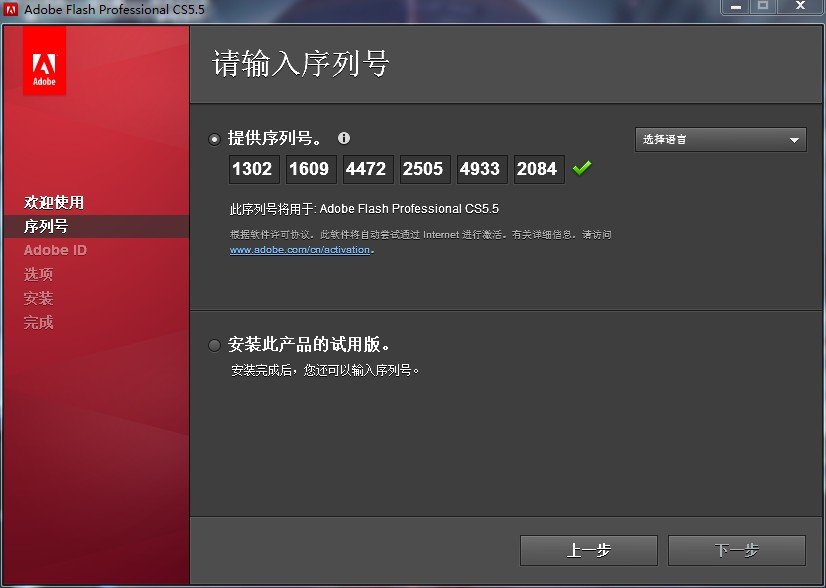Image resolution: width=826 pixels, height=588 pixels.
Task: Click the first serial field showing 1302
Action: [253, 169]
